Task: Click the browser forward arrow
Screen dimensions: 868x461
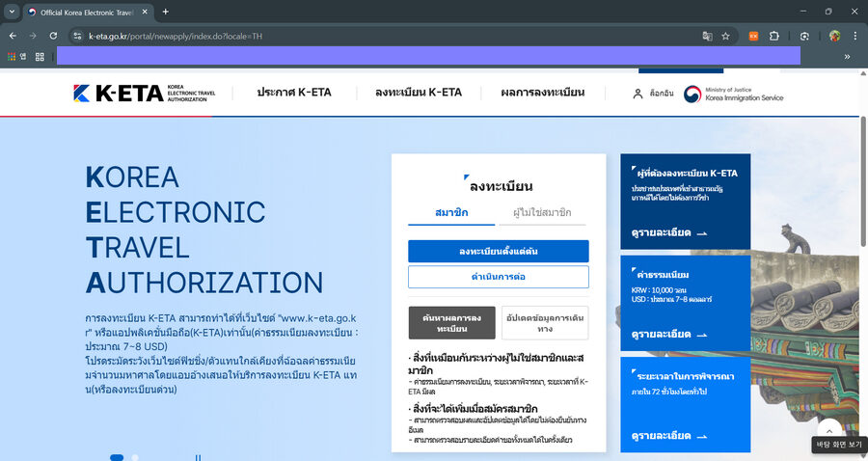Action: pos(33,36)
